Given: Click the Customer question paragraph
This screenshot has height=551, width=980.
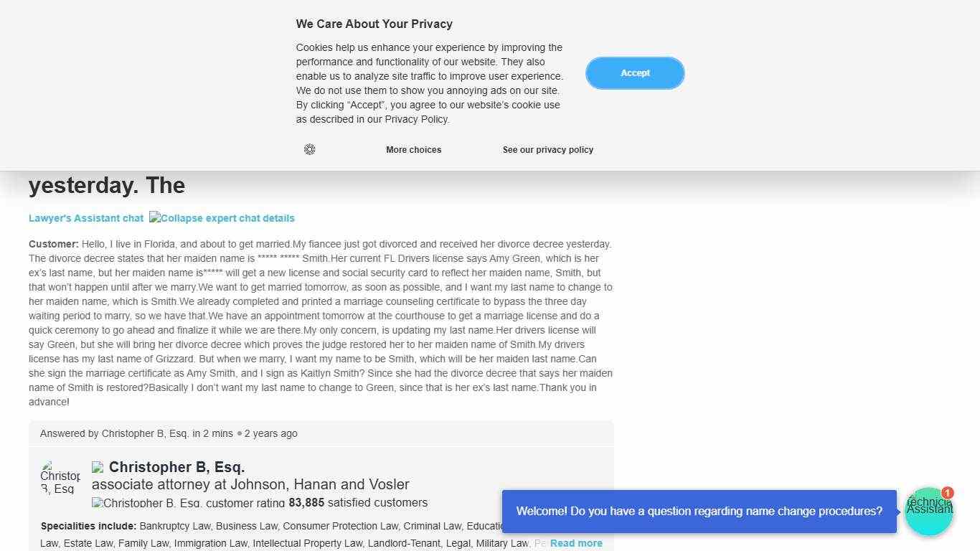Looking at the screenshot, I should (321, 323).
